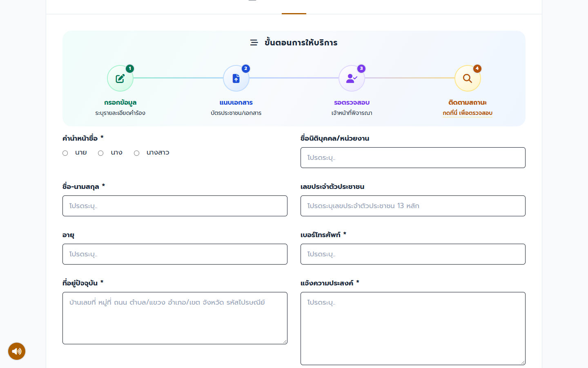Focus the ที่อยู่ปัจจุบัน textarea
This screenshot has width=588, height=368.
point(175,318)
